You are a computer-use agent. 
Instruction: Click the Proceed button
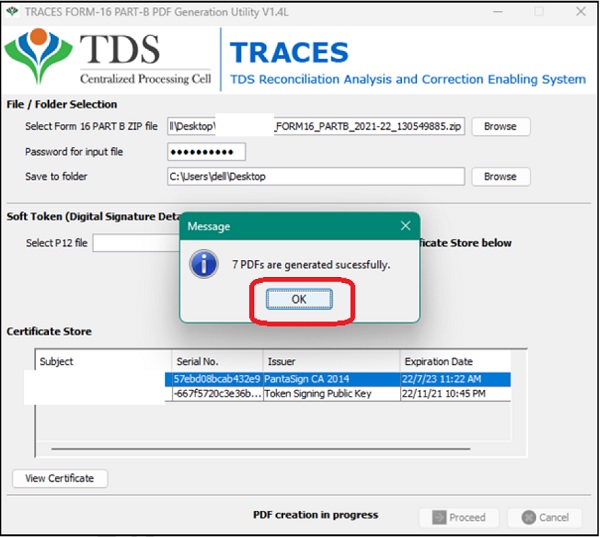coord(459,517)
